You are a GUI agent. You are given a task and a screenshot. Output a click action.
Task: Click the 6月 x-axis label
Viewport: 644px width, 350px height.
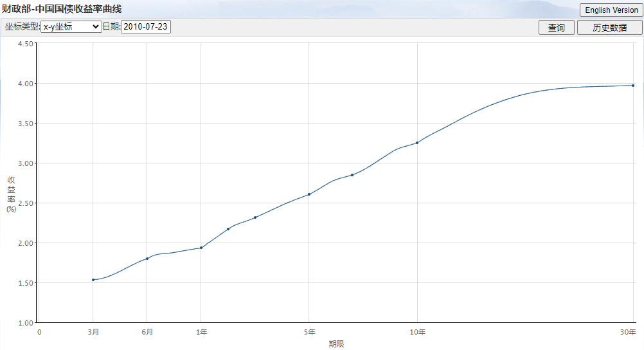click(147, 332)
